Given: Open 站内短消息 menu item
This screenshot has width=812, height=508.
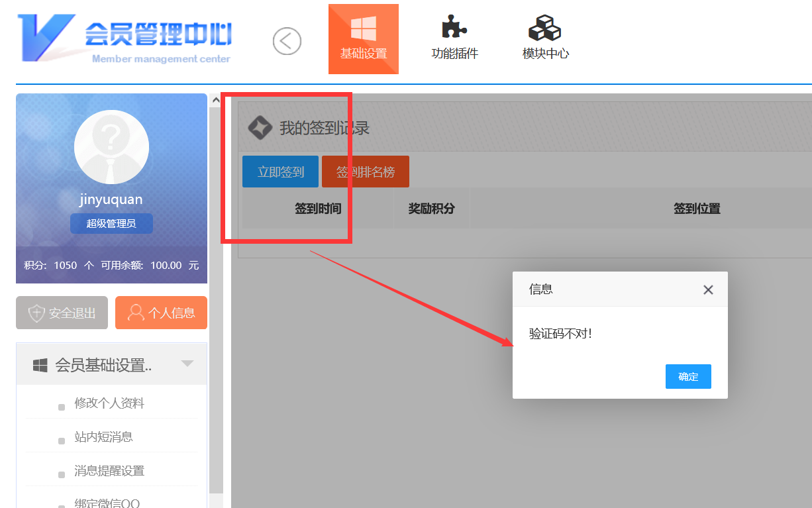Looking at the screenshot, I should 103,437.
